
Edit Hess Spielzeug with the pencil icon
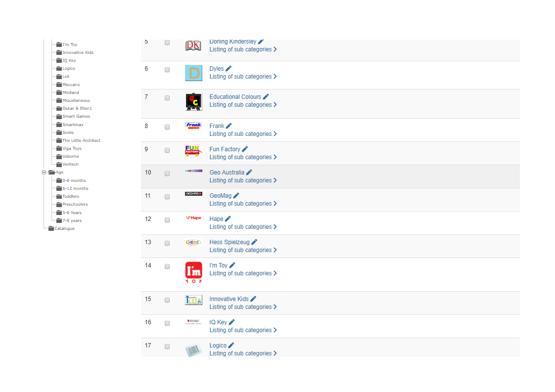click(x=254, y=242)
